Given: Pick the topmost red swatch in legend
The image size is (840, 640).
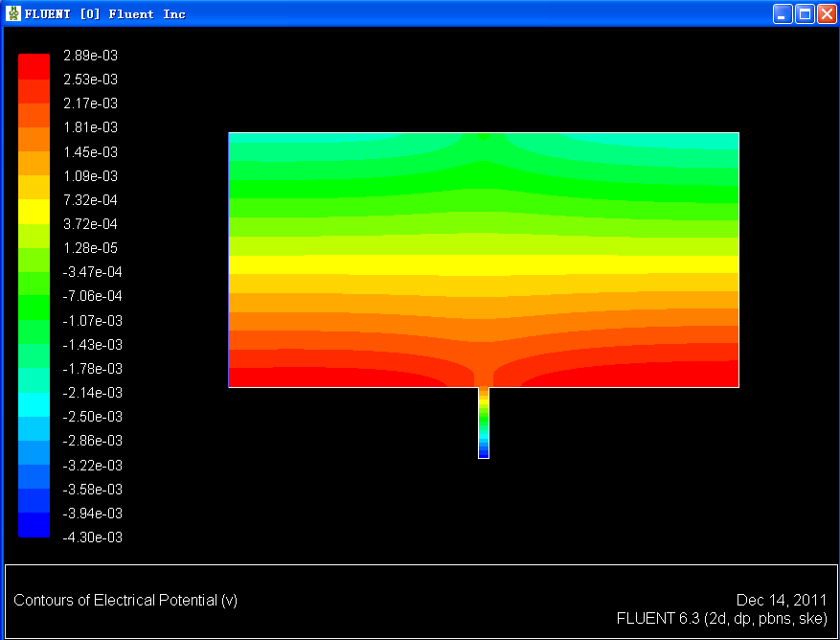Looking at the screenshot, I should pos(34,66).
